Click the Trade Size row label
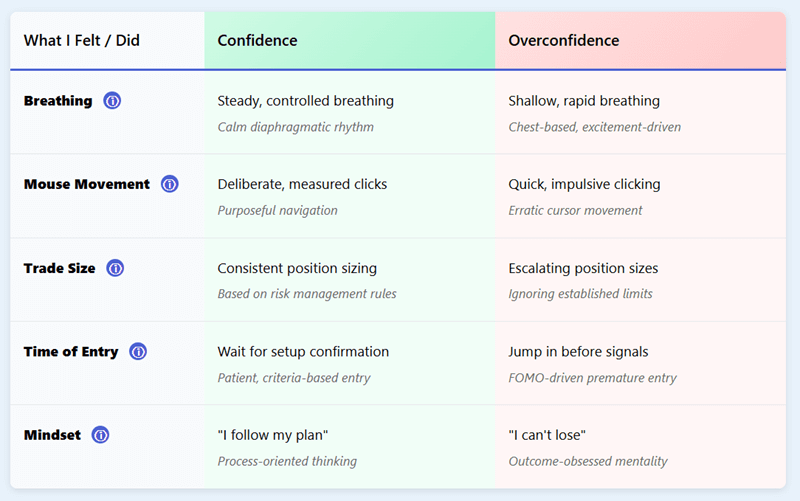Image resolution: width=800 pixels, height=501 pixels. point(60,268)
